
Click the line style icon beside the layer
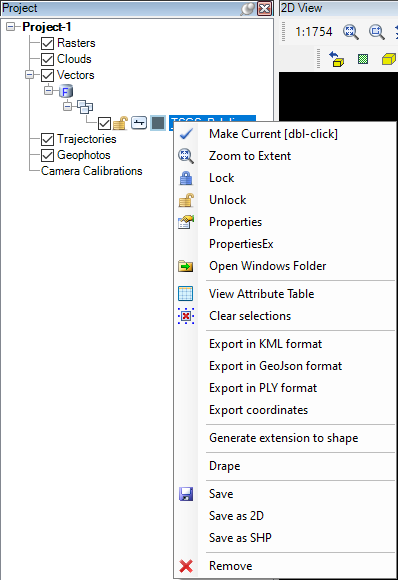pos(139,123)
